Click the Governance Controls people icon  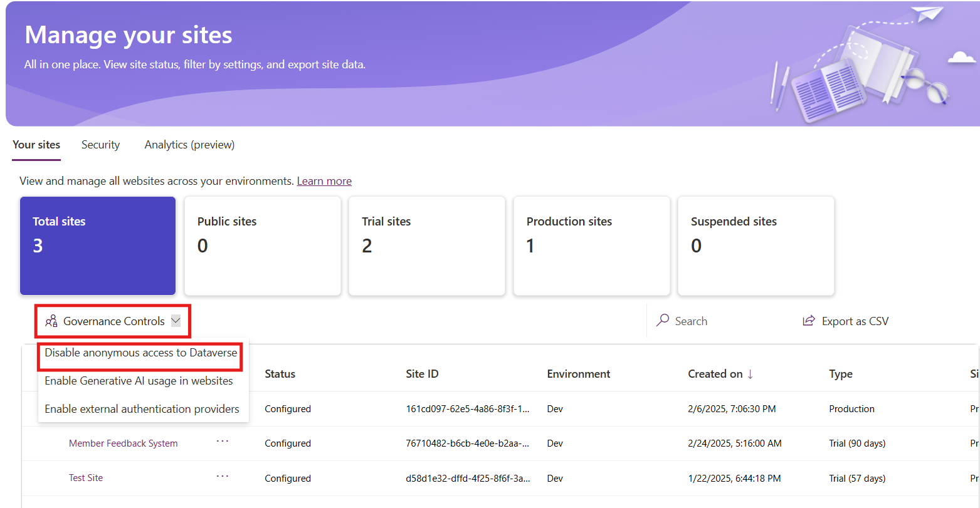pyautogui.click(x=51, y=321)
